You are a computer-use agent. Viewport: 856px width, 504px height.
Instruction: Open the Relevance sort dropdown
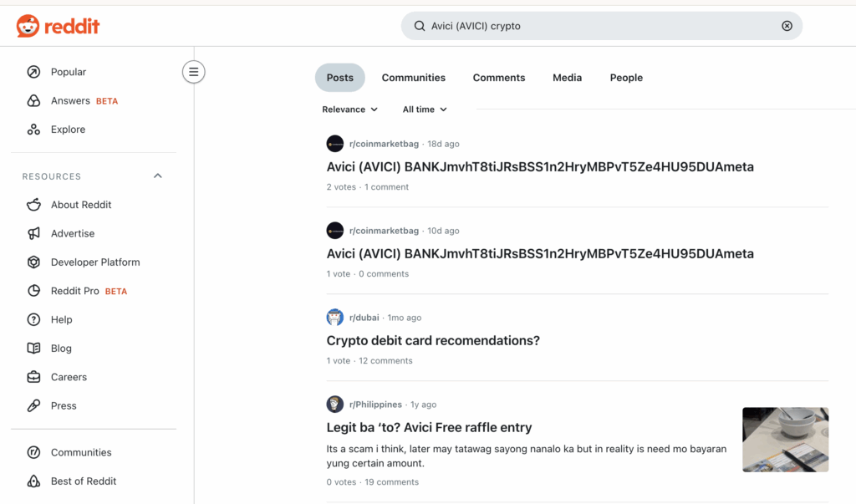pyautogui.click(x=349, y=109)
